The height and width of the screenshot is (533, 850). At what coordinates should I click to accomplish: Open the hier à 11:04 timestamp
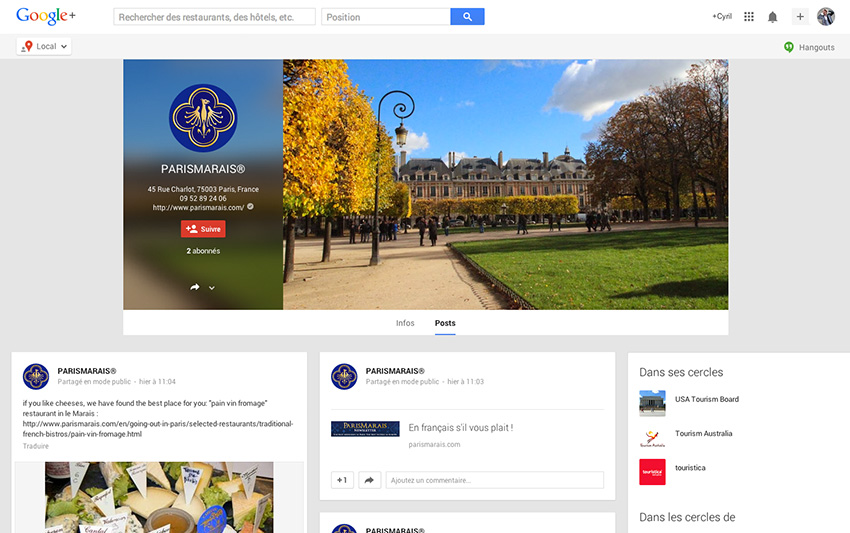[157, 382]
